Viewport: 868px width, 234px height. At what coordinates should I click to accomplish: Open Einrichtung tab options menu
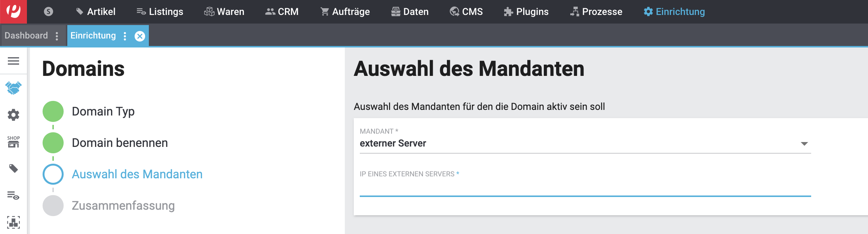125,36
